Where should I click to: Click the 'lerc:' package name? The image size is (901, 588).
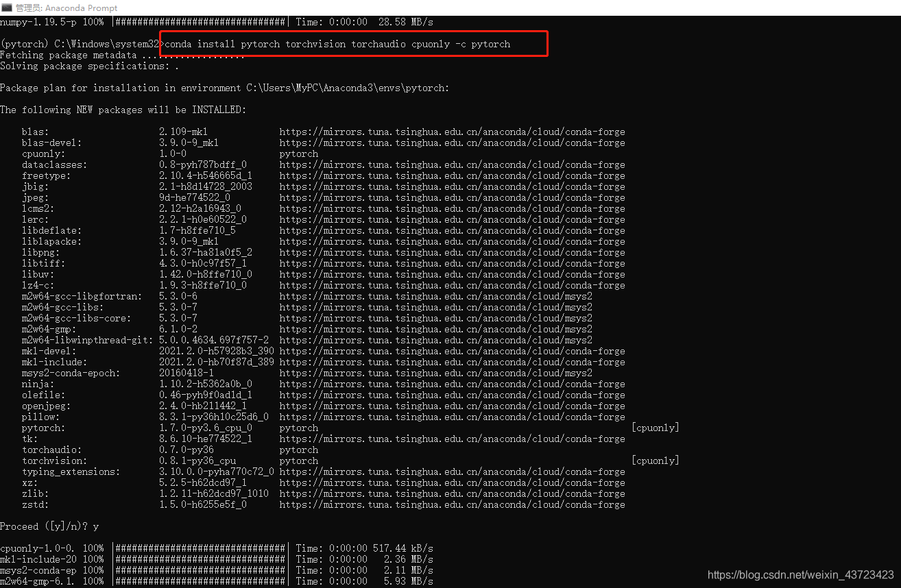tap(36, 219)
